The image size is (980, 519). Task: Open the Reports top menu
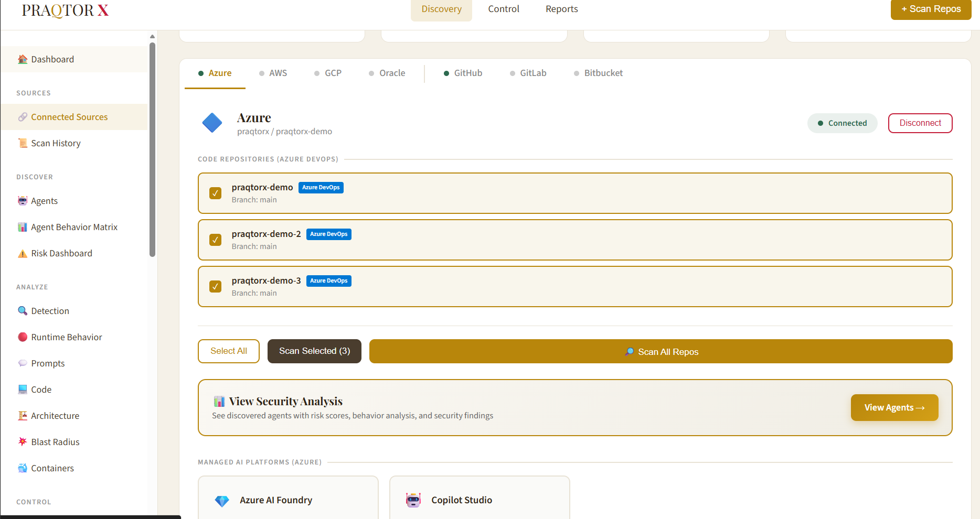click(x=561, y=9)
